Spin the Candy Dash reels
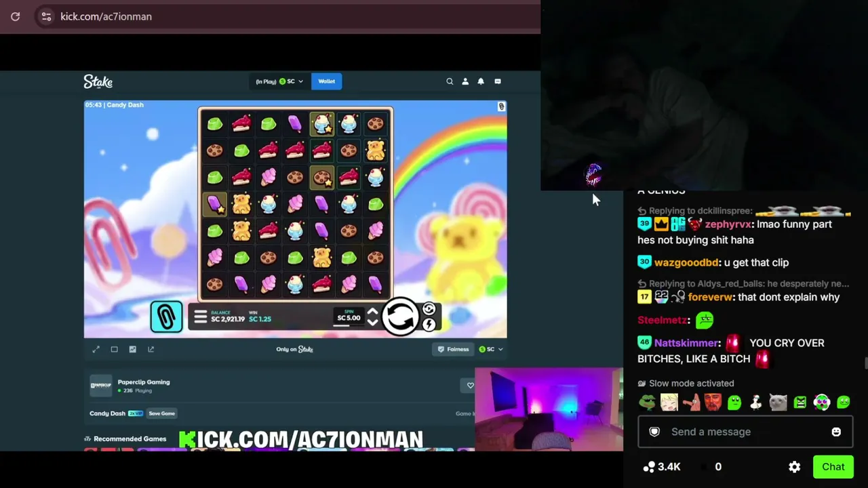 coord(400,316)
